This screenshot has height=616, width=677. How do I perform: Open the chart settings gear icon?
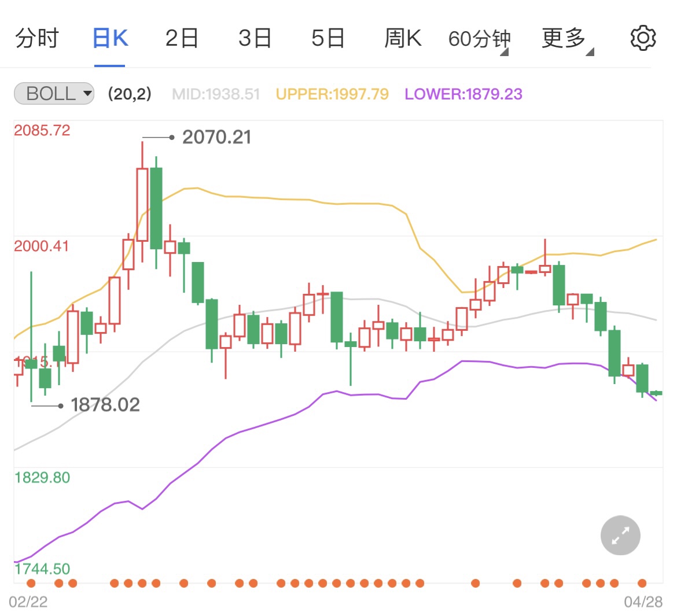pos(643,38)
